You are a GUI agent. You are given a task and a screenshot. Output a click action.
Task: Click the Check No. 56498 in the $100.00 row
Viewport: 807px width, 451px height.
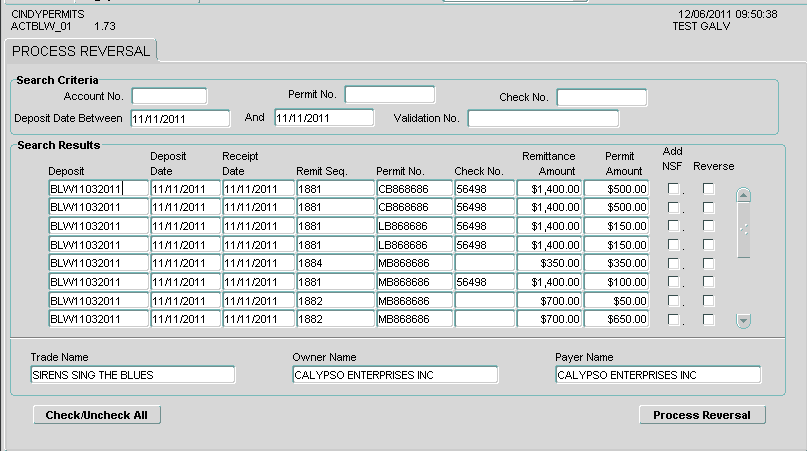click(484, 282)
